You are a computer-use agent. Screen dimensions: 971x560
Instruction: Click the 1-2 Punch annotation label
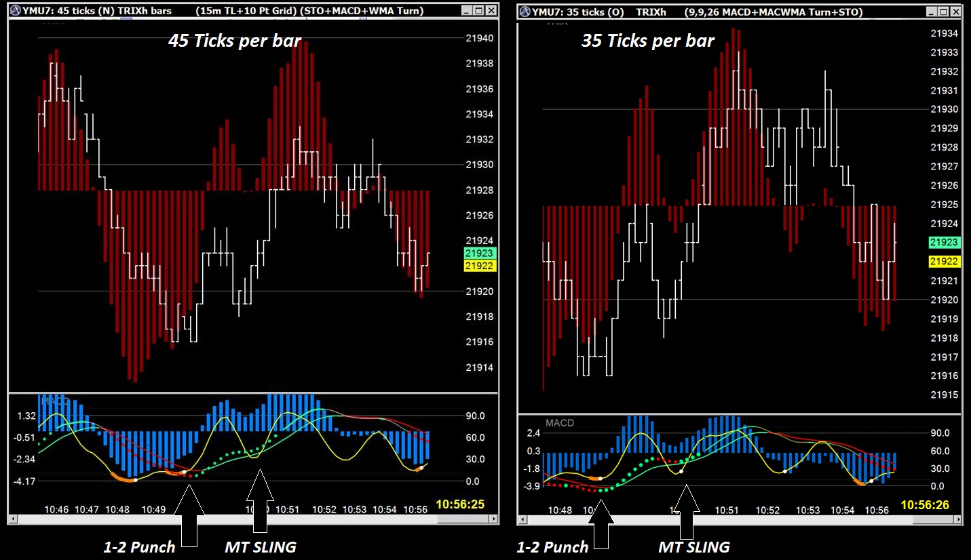click(x=138, y=547)
